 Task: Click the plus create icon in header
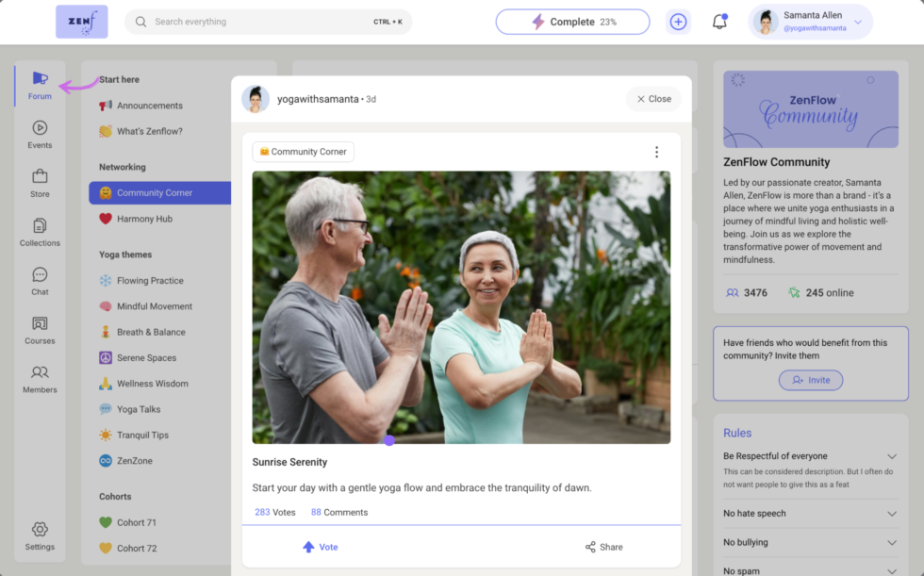coord(678,22)
